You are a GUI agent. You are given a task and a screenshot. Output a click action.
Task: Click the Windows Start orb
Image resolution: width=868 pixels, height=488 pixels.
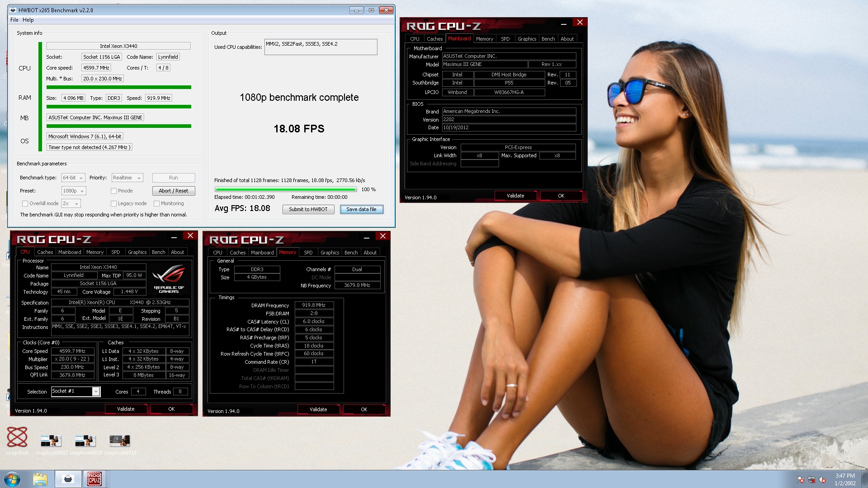pyautogui.click(x=12, y=479)
